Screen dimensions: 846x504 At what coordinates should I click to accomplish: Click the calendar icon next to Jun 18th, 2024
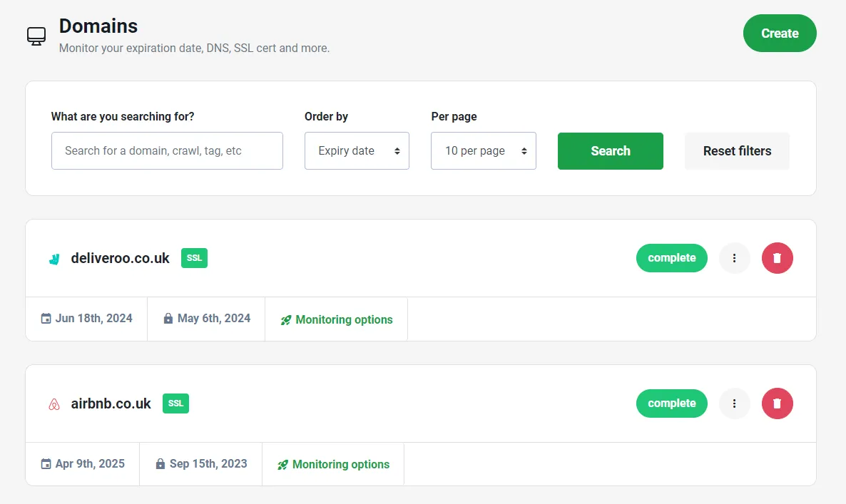[x=45, y=318]
